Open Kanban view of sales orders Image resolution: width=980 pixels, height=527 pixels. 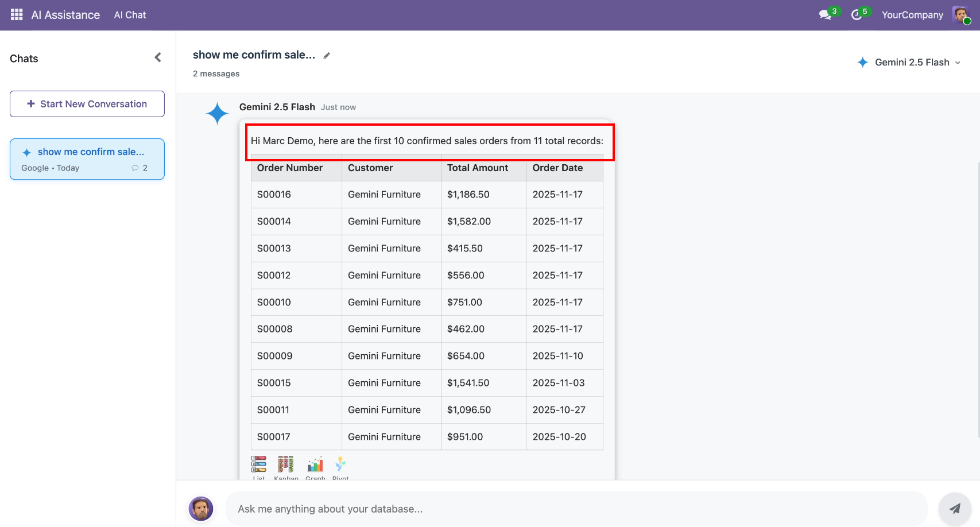(286, 466)
